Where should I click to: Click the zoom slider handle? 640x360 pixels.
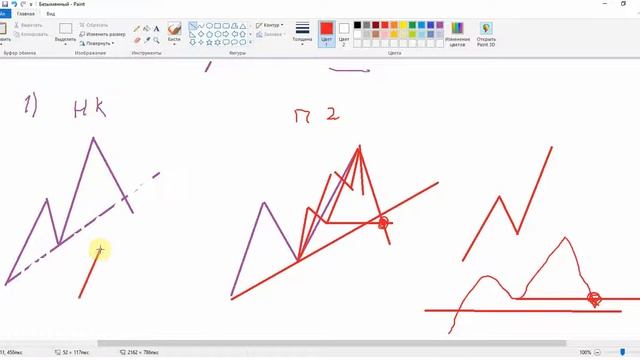click(x=622, y=352)
